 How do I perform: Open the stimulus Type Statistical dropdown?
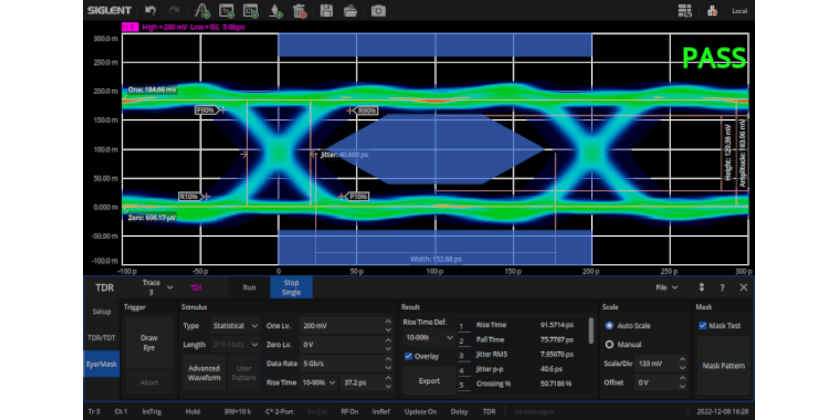point(235,326)
